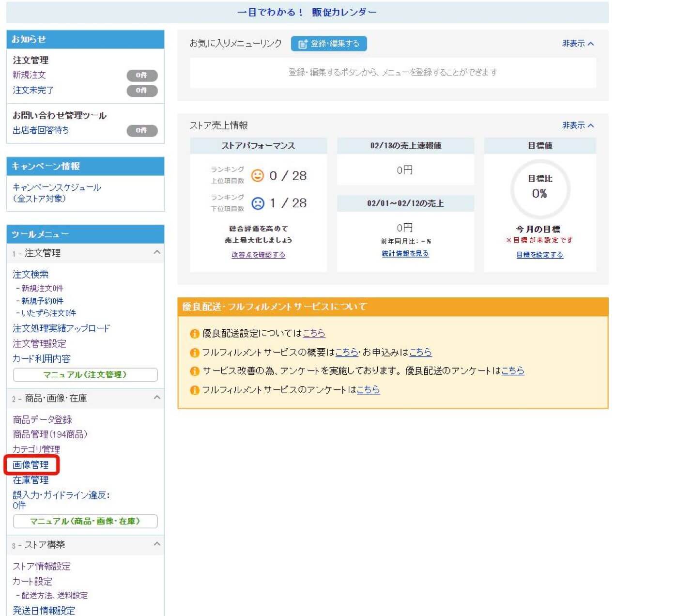Image resolution: width=678 pixels, height=616 pixels.
Task: Click info icon beside 優良配送設定について
Action: [x=195, y=334]
